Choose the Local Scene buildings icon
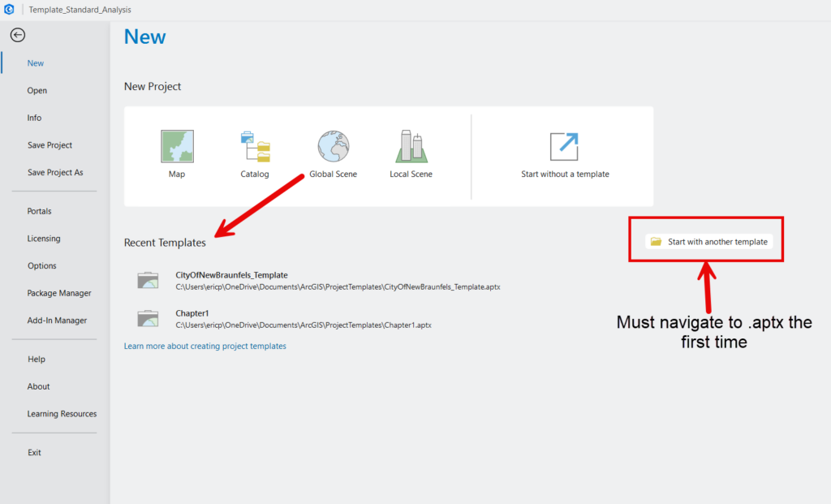 pos(411,147)
